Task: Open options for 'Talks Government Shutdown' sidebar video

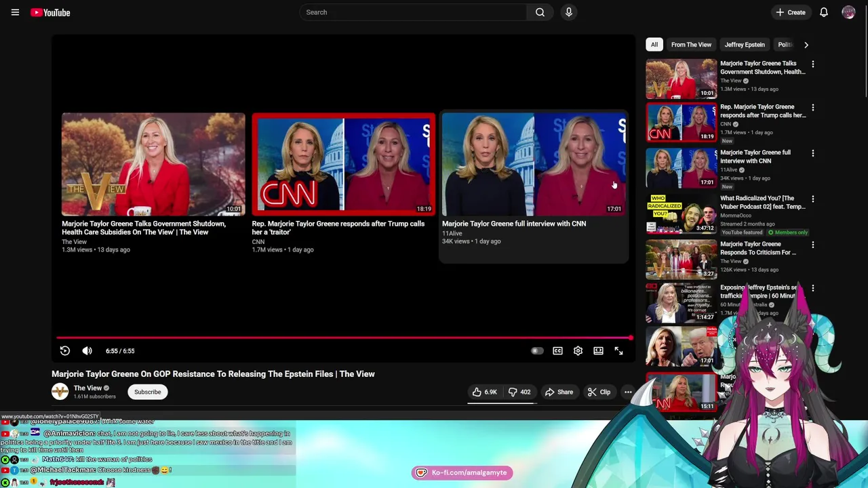Action: pyautogui.click(x=813, y=64)
